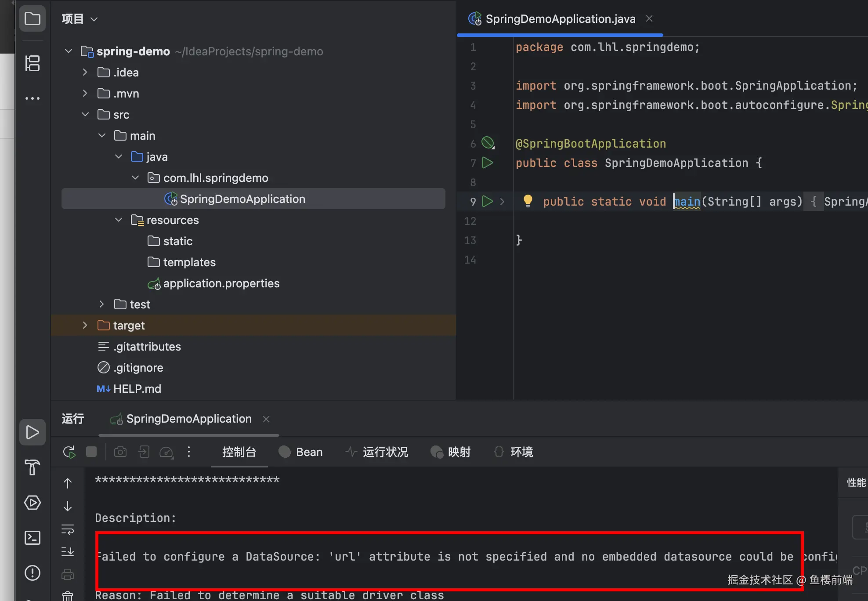The width and height of the screenshot is (868, 601).
Task: Toggle scroll to end of console
Action: pyautogui.click(x=68, y=552)
